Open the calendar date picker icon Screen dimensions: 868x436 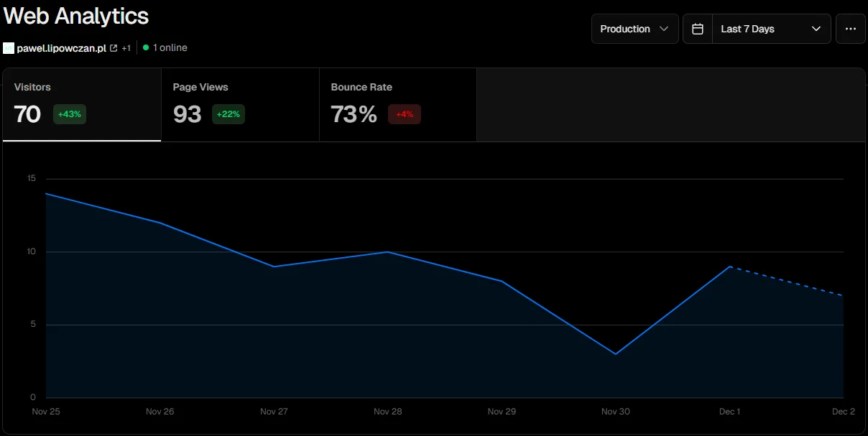(697, 29)
